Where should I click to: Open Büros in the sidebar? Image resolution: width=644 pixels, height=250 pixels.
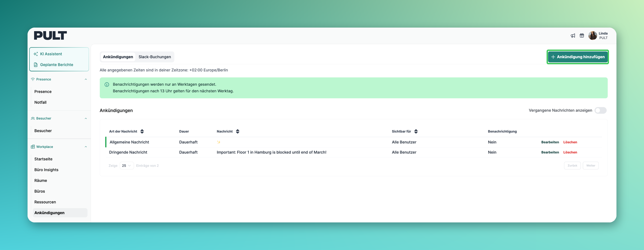click(40, 191)
